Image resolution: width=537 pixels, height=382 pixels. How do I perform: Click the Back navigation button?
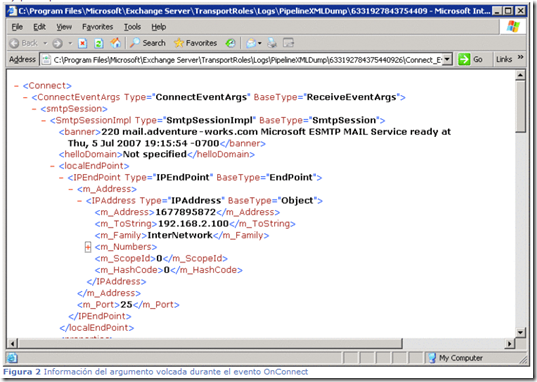(x=24, y=43)
